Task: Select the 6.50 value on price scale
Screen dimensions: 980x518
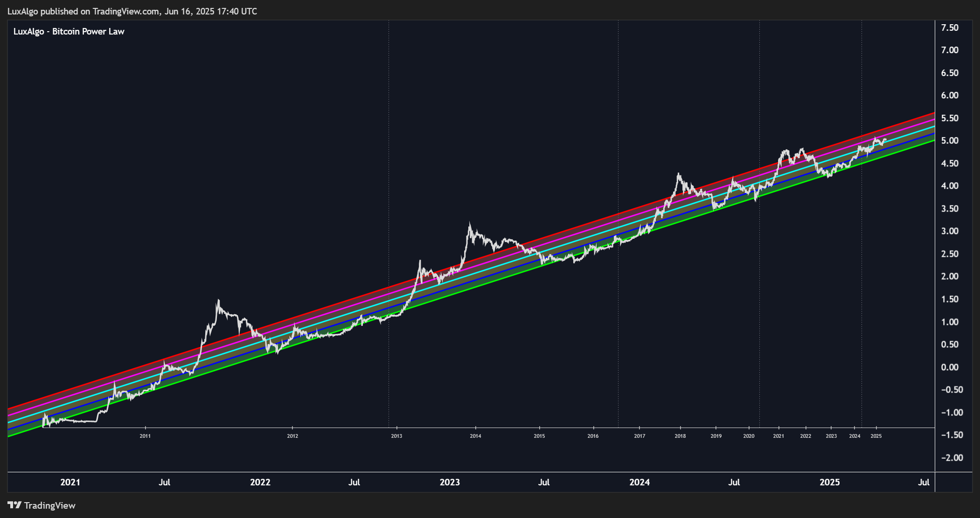Action: [x=950, y=73]
